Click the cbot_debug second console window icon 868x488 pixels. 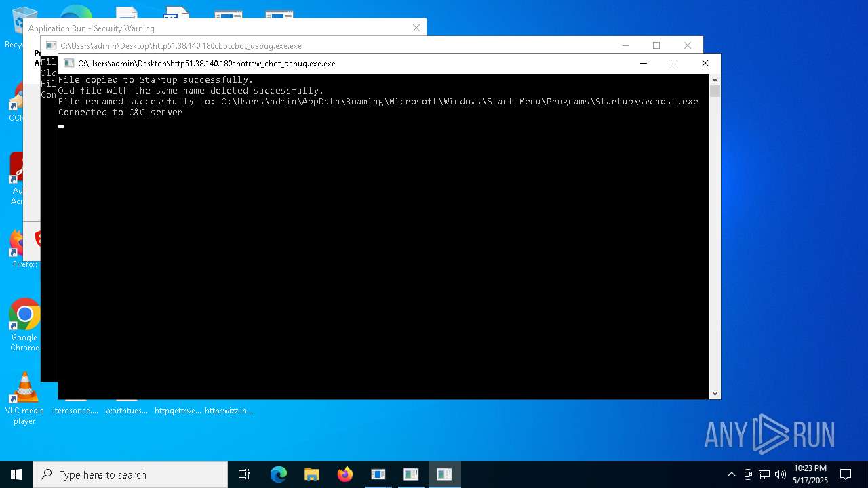point(51,46)
